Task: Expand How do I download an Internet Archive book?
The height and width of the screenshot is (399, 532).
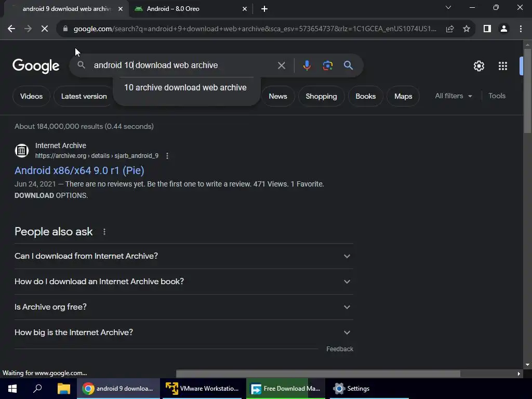Action: click(183, 282)
